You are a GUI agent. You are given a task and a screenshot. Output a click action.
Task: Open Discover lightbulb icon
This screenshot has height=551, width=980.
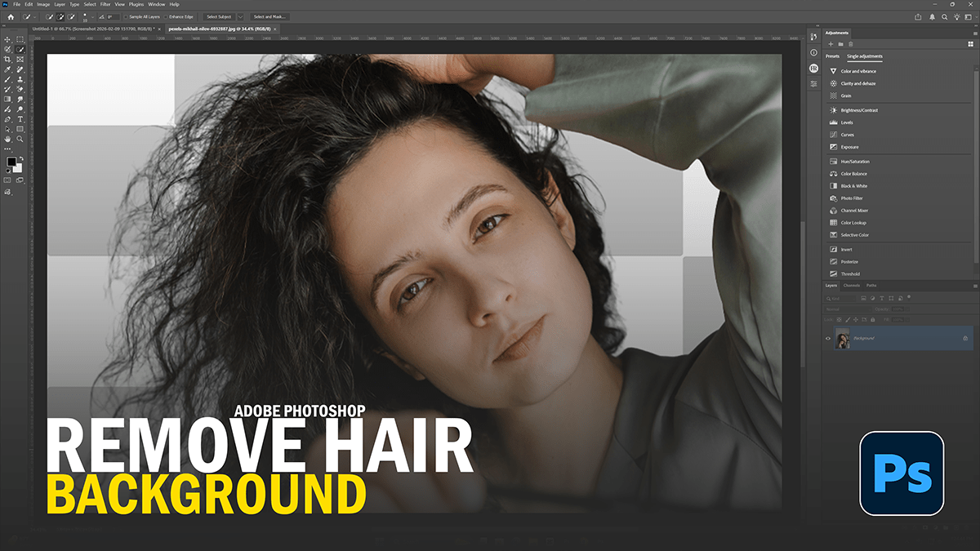coord(955,16)
